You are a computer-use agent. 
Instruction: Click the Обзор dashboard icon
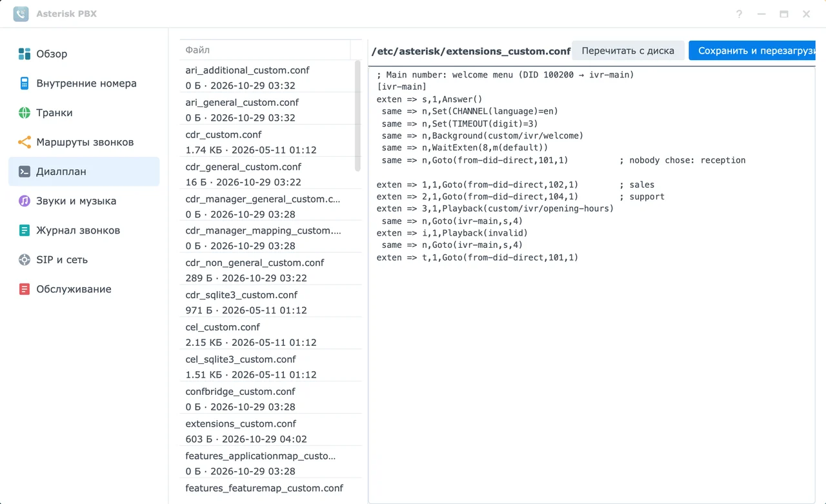(25, 54)
